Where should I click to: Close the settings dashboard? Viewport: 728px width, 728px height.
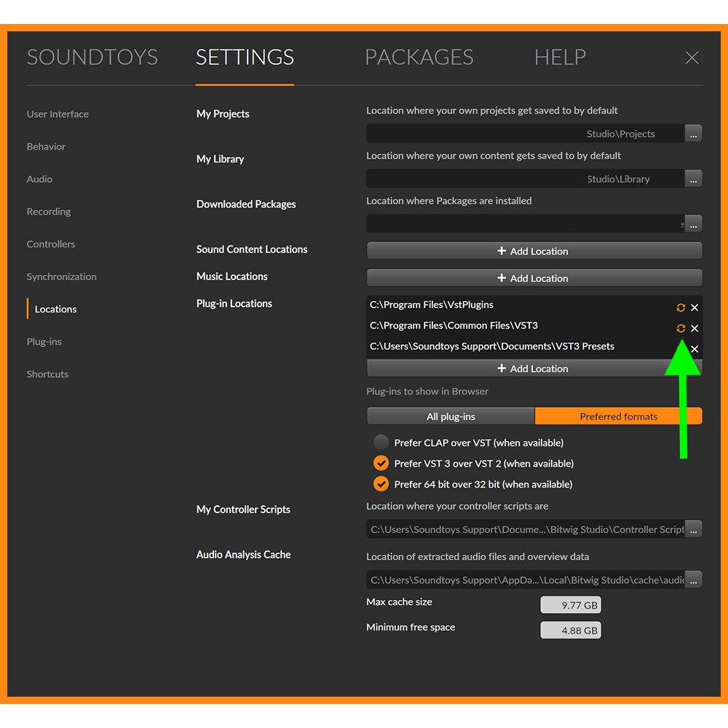(692, 58)
